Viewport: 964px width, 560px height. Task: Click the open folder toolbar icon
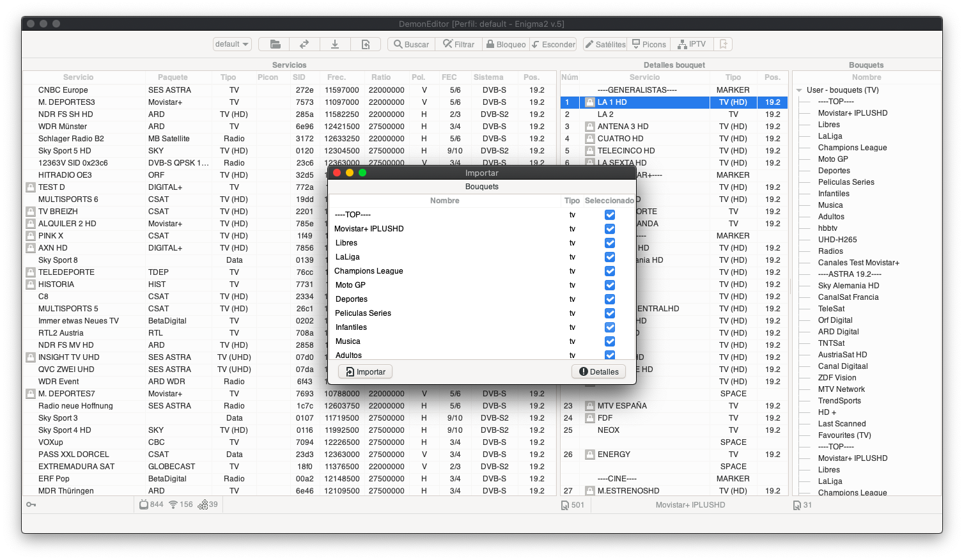275,44
